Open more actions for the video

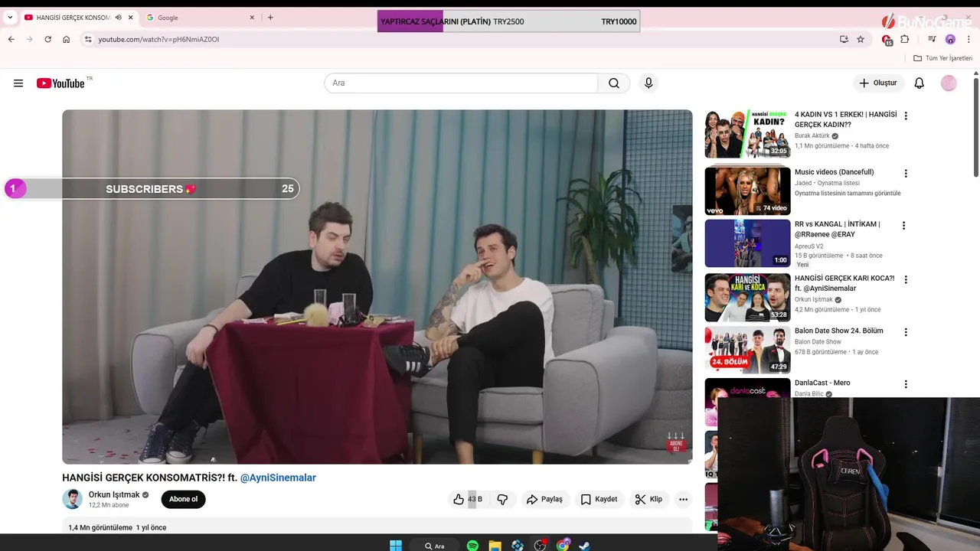click(x=683, y=499)
